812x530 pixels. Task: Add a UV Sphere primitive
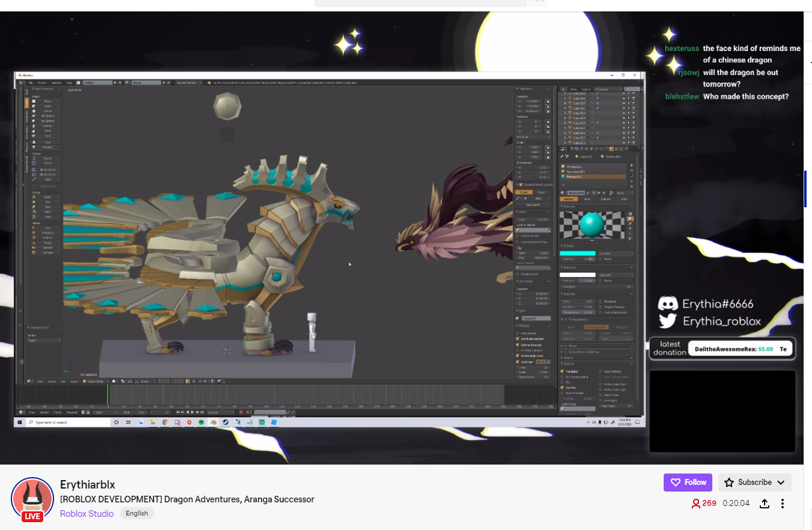[x=46, y=116]
